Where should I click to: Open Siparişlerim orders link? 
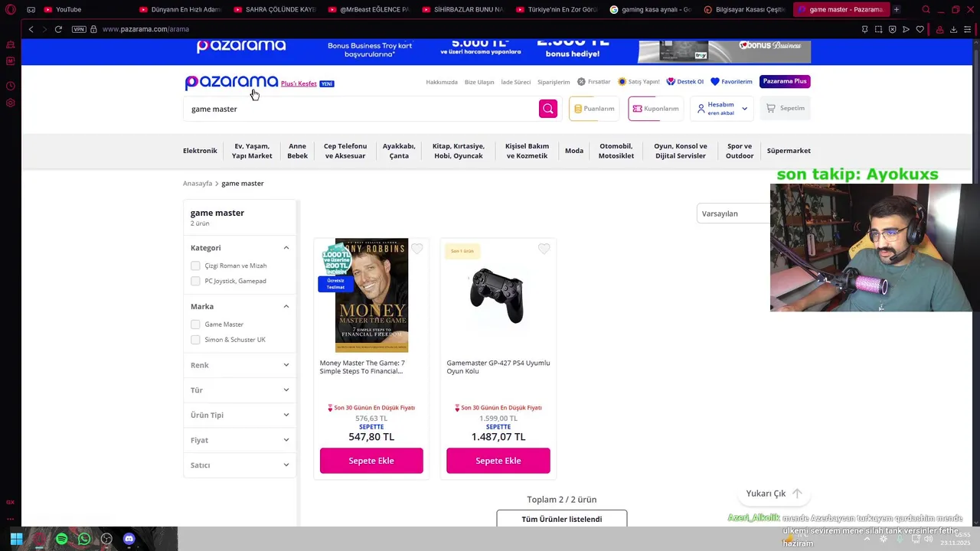point(554,82)
